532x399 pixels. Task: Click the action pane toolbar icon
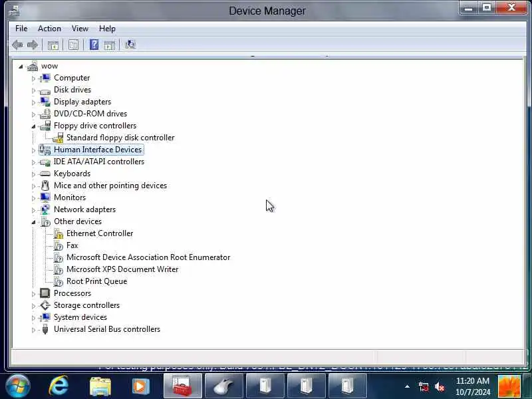click(x=110, y=45)
